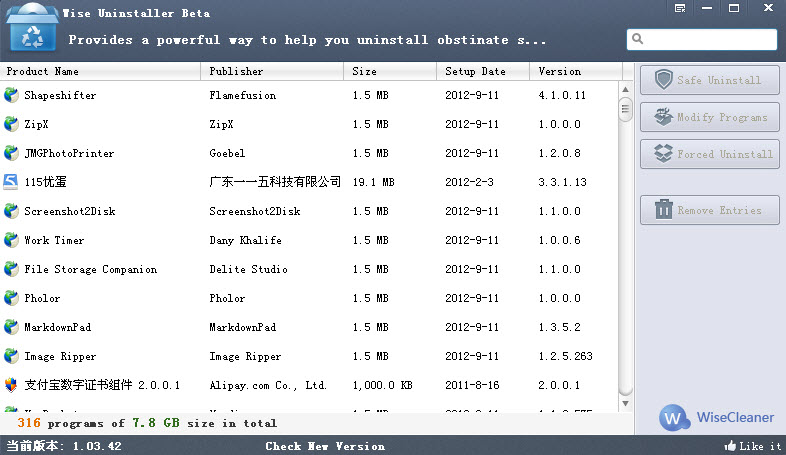Click the Like it thumbs-up icon
Viewport: 786px width, 455px height.
pyautogui.click(x=729, y=446)
